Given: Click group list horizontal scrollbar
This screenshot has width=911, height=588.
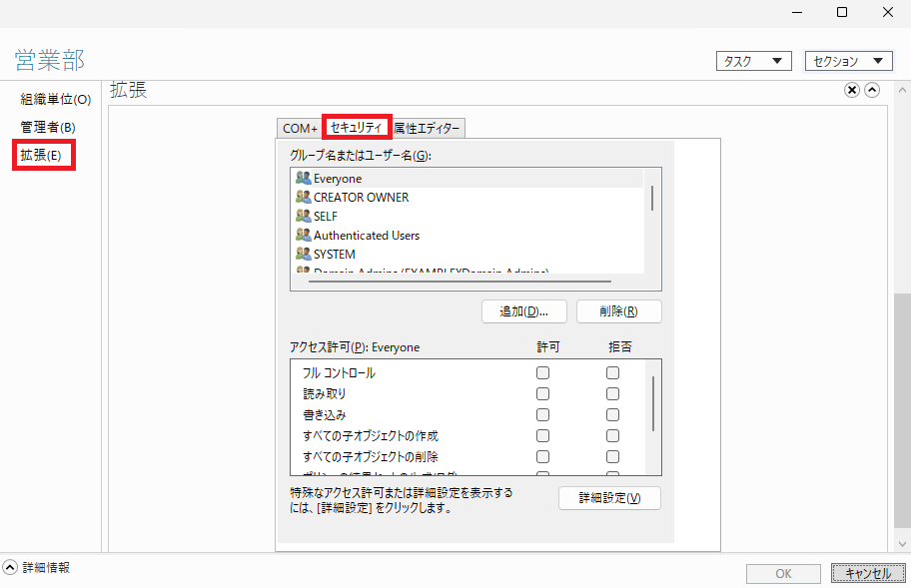Looking at the screenshot, I should click(x=459, y=282).
